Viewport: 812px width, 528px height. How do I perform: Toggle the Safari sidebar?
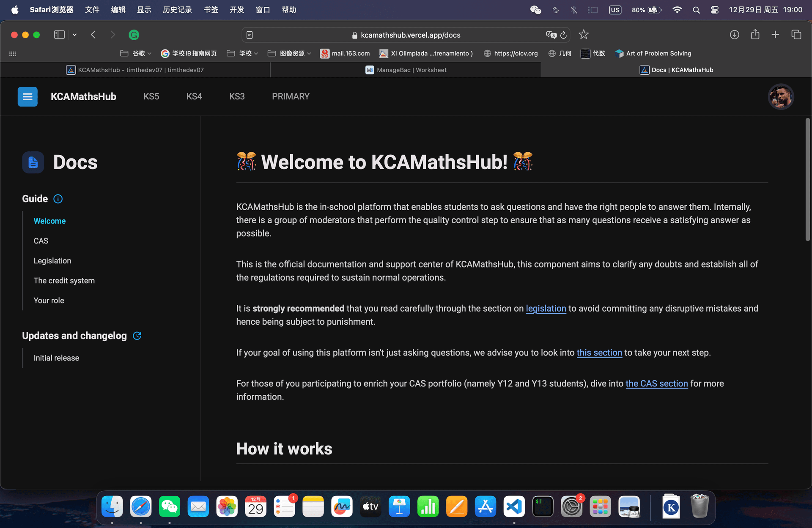[59, 35]
